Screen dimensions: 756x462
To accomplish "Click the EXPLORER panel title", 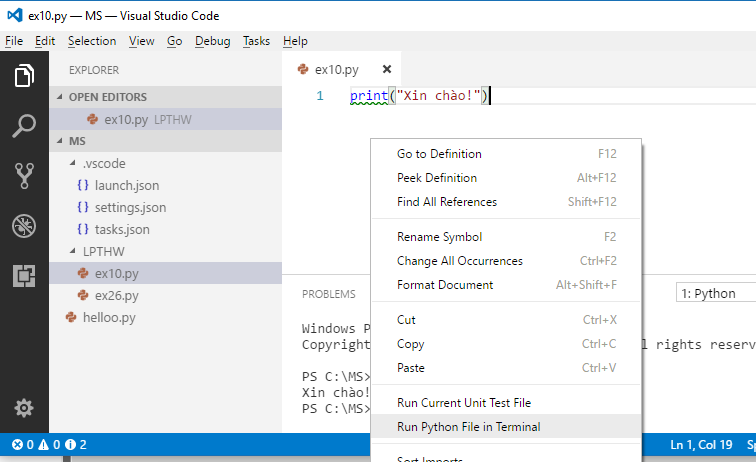I will click(x=94, y=70).
